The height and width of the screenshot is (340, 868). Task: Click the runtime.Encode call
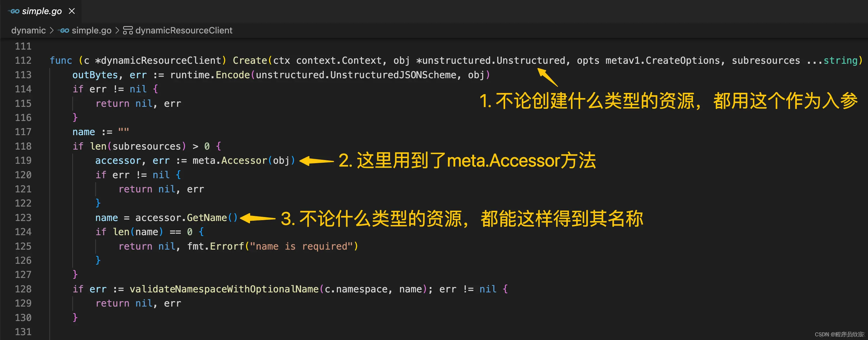click(210, 75)
